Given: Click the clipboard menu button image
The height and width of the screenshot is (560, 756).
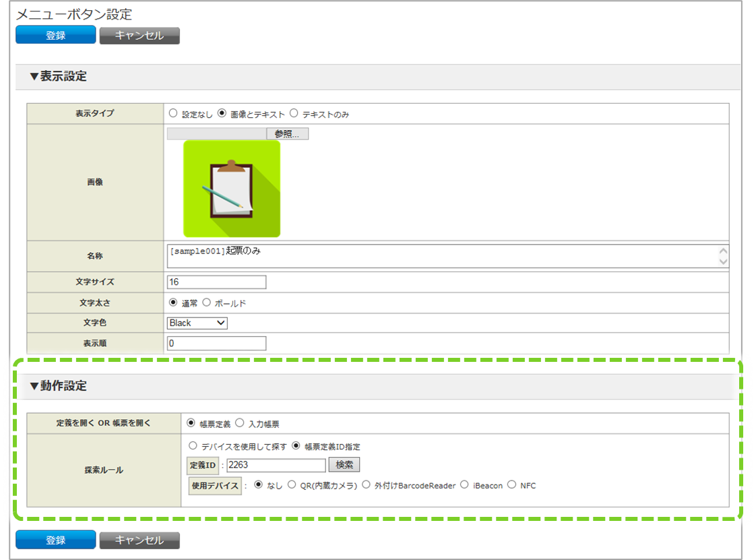Looking at the screenshot, I should point(231,189).
